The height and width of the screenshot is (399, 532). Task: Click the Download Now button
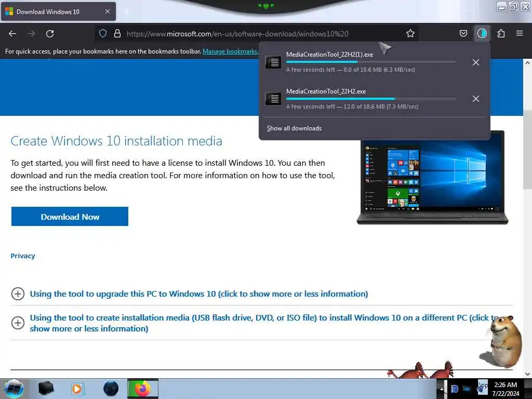coord(70,217)
